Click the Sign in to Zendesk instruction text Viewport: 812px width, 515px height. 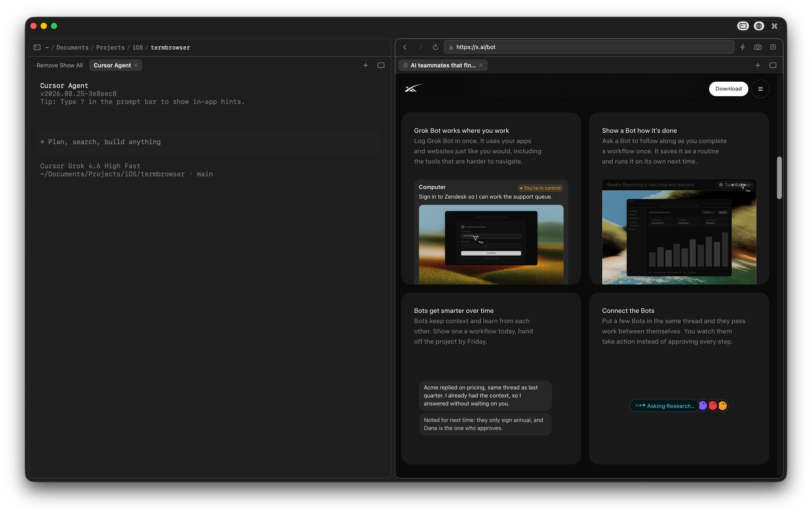pyautogui.click(x=485, y=197)
